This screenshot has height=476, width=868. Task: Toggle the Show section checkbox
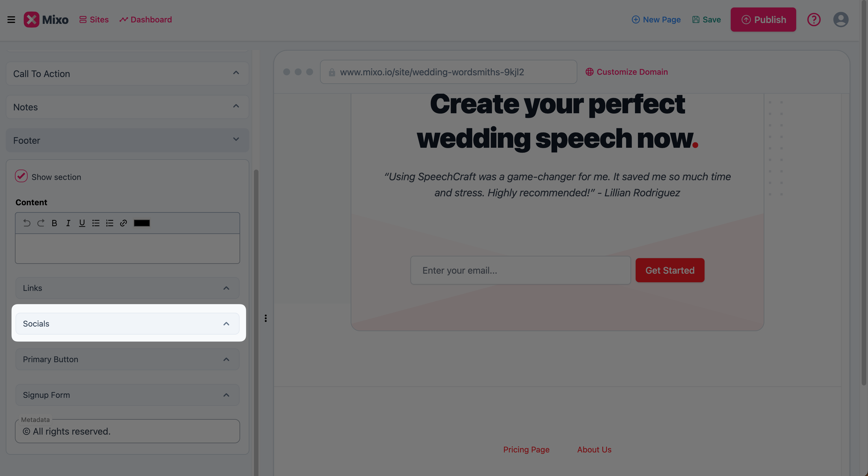[21, 176]
